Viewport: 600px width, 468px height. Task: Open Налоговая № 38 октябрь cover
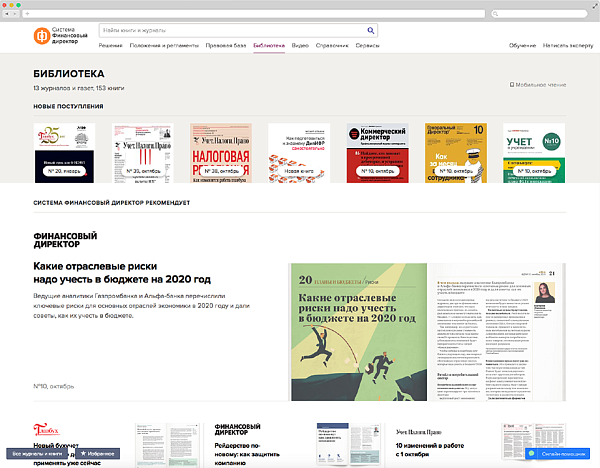[221, 153]
